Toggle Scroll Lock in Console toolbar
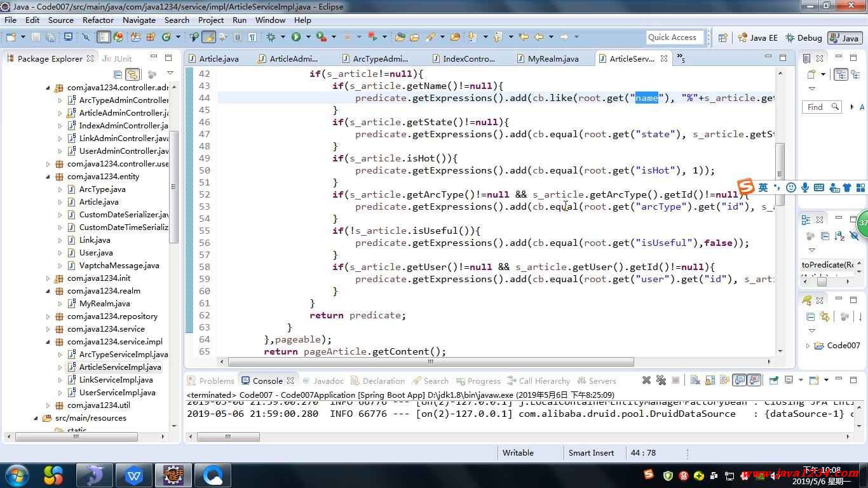This screenshot has height=488, width=868. pos(710,380)
